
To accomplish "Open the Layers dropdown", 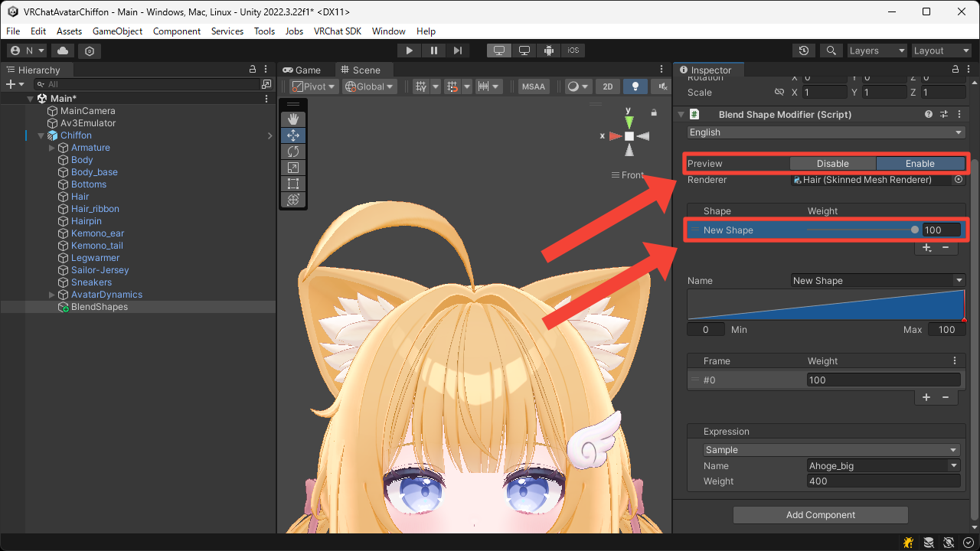I will click(x=877, y=51).
